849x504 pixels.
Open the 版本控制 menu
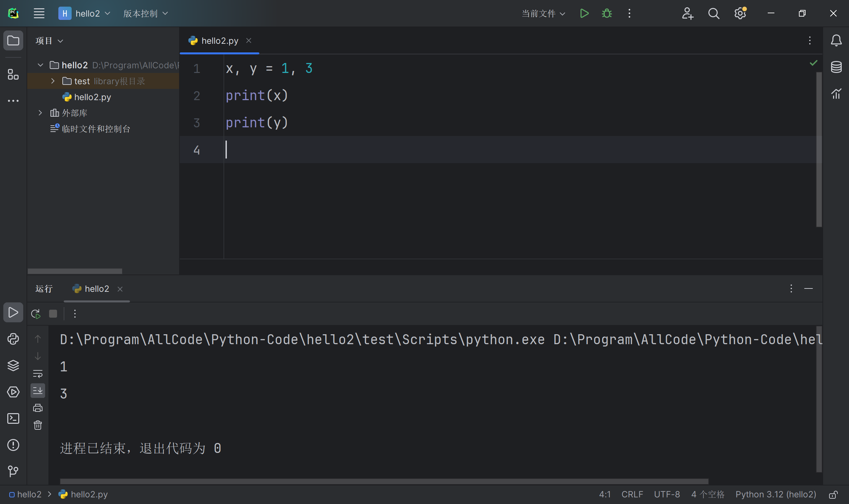pyautogui.click(x=145, y=14)
